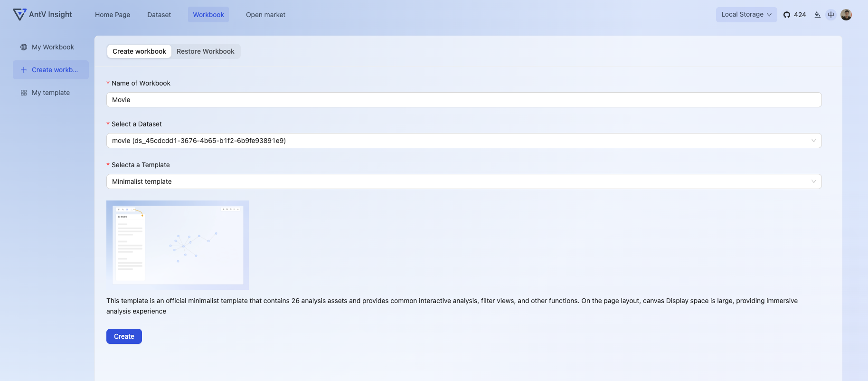The height and width of the screenshot is (381, 868).
Task: Navigate to Home Page
Action: (x=113, y=15)
